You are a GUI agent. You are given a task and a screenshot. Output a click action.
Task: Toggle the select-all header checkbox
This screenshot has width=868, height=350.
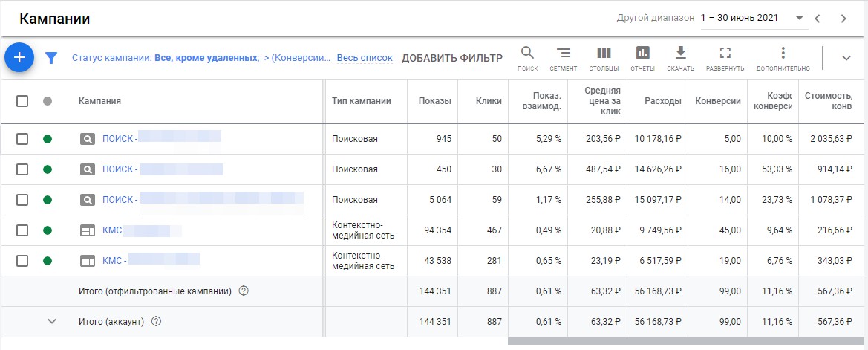tap(22, 101)
